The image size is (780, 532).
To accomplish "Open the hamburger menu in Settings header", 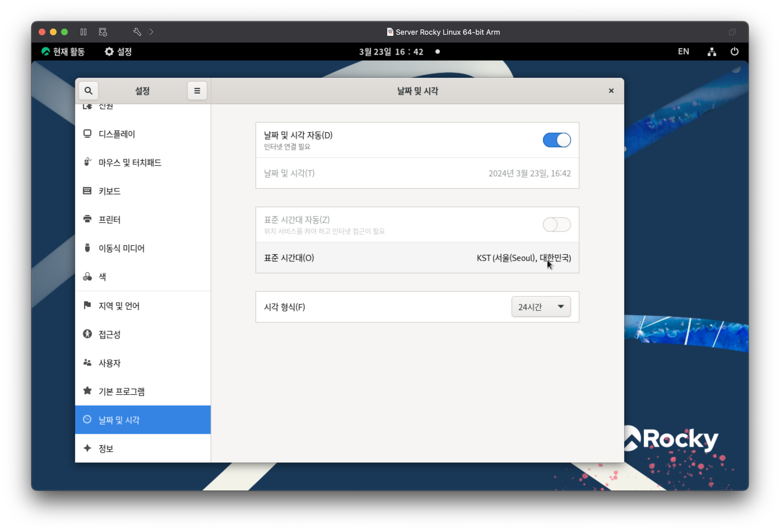I will pos(197,90).
